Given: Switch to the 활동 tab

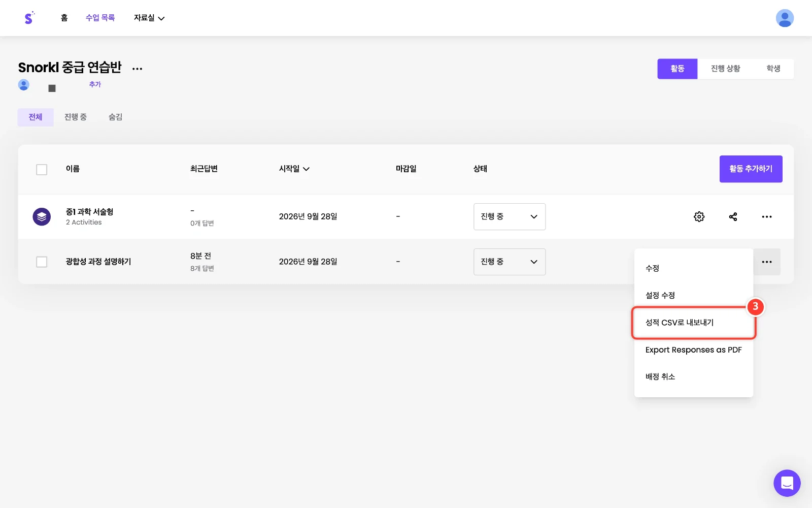Looking at the screenshot, I should point(678,69).
